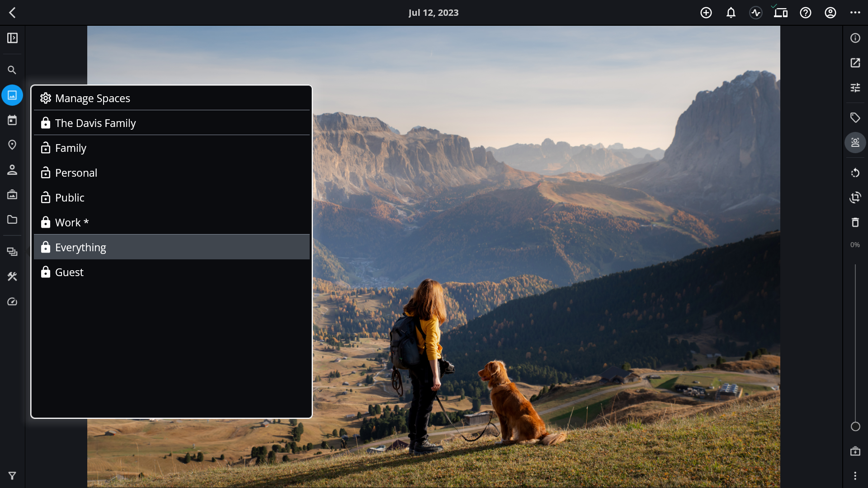The height and width of the screenshot is (488, 868).
Task: Toggle the face detection icon
Action: click(855, 143)
